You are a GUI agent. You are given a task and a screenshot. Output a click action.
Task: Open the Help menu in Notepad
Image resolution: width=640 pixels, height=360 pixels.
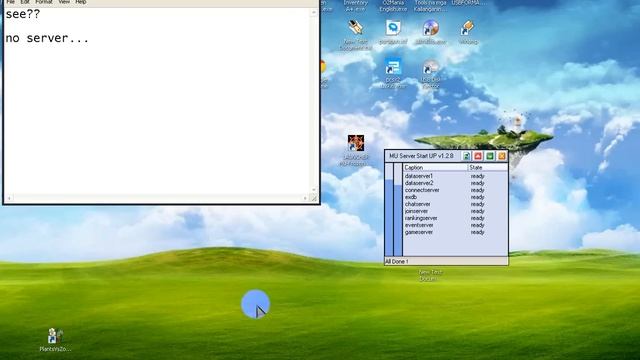click(80, 2)
